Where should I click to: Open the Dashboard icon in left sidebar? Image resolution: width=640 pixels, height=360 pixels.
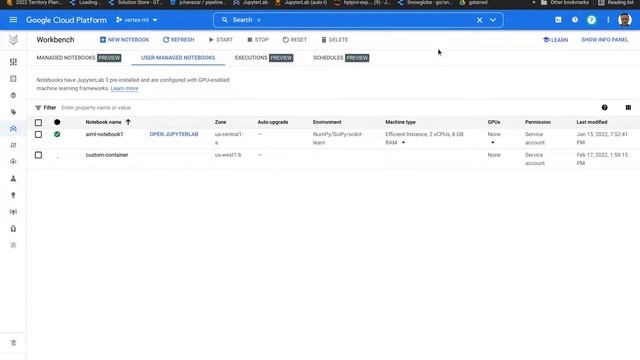tap(13, 62)
